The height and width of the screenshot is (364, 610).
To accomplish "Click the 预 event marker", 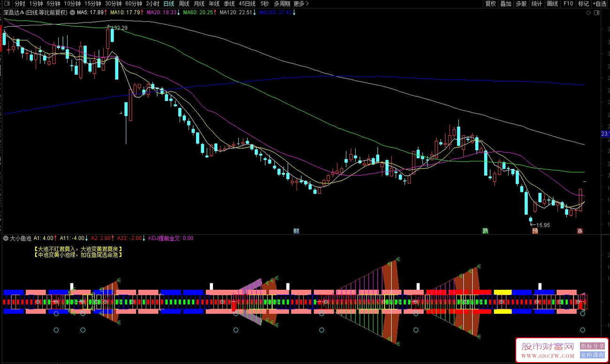I will pos(535,231).
